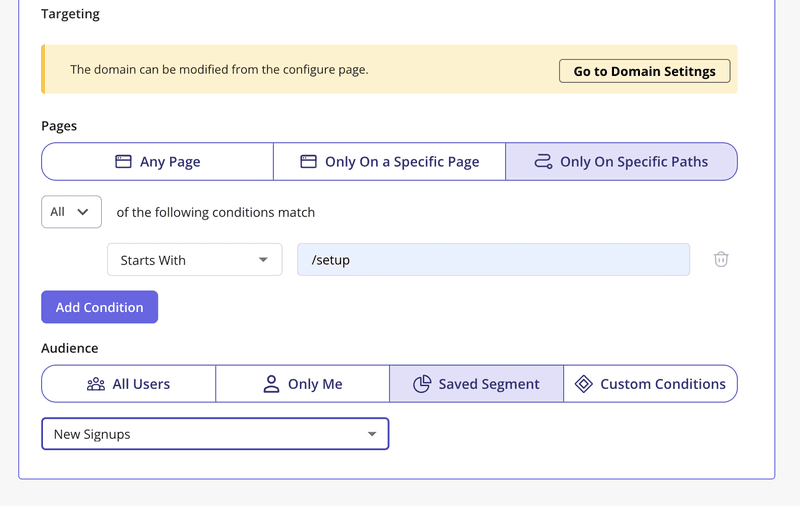Image resolution: width=800 pixels, height=506 pixels.
Task: Click the person icon beside Only Me
Action: pyautogui.click(x=271, y=384)
